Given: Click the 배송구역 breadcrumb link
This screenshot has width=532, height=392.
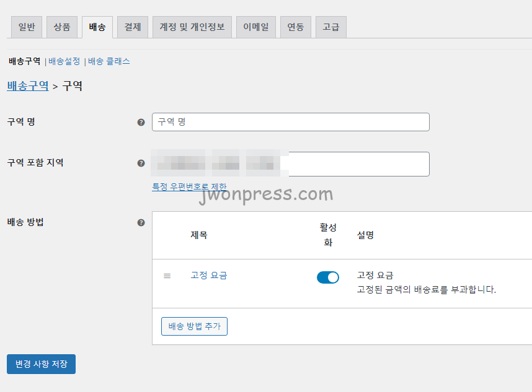Looking at the screenshot, I should point(28,86).
